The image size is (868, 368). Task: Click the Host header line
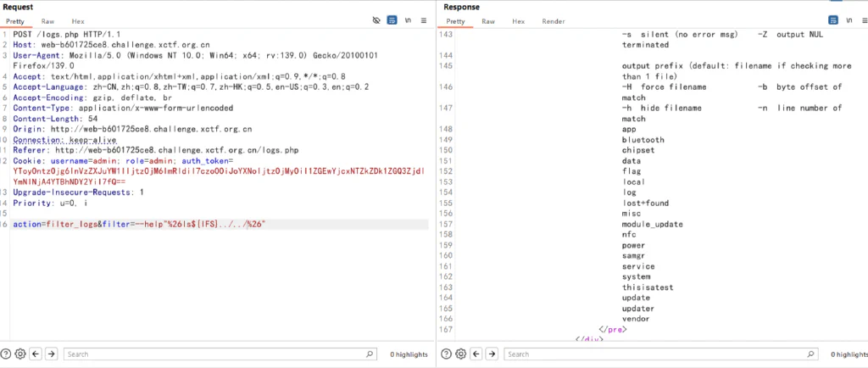[111, 45]
